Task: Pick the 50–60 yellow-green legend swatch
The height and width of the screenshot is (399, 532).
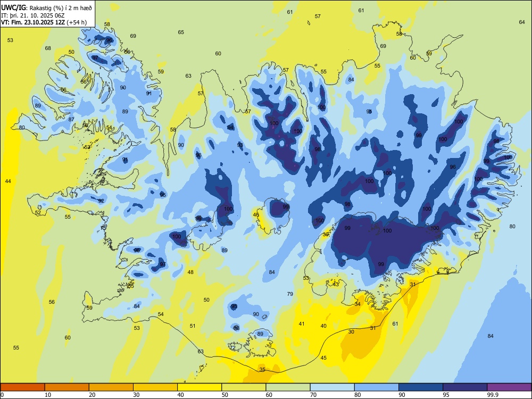Action: click(244, 387)
